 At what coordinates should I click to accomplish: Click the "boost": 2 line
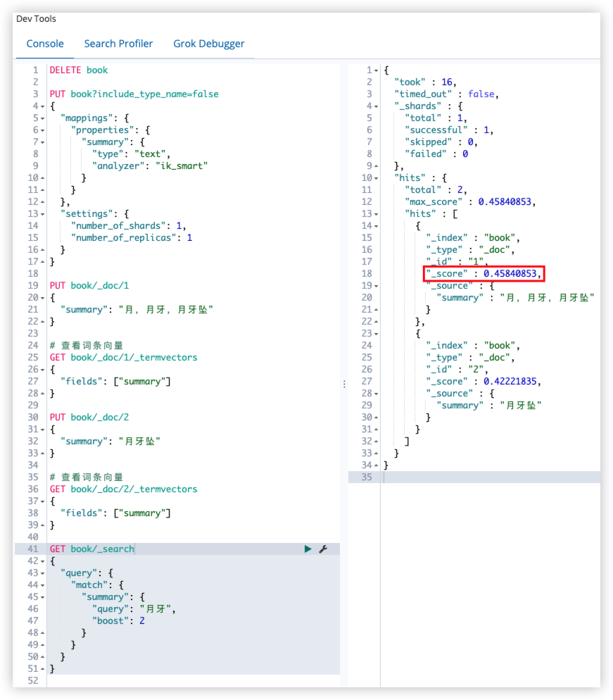click(x=118, y=621)
